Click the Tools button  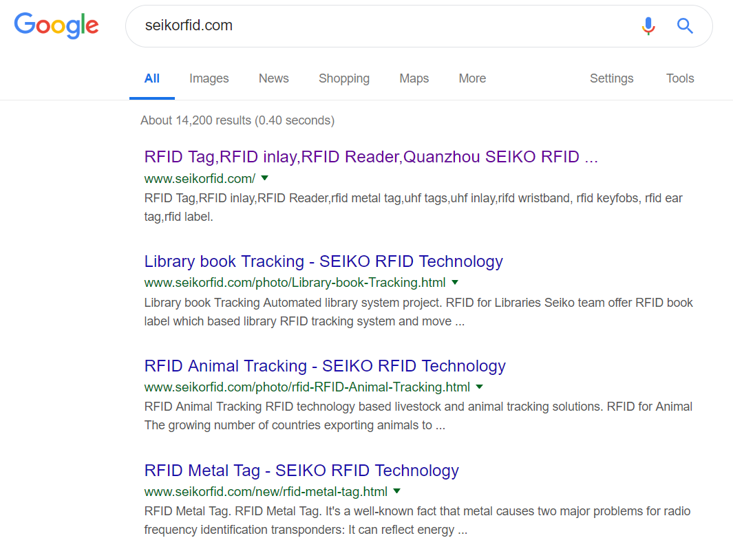point(680,78)
